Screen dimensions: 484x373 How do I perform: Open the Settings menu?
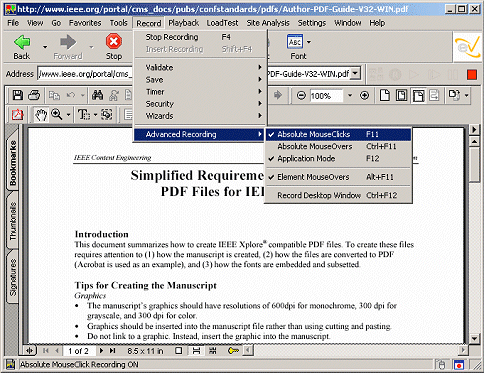pos(312,23)
